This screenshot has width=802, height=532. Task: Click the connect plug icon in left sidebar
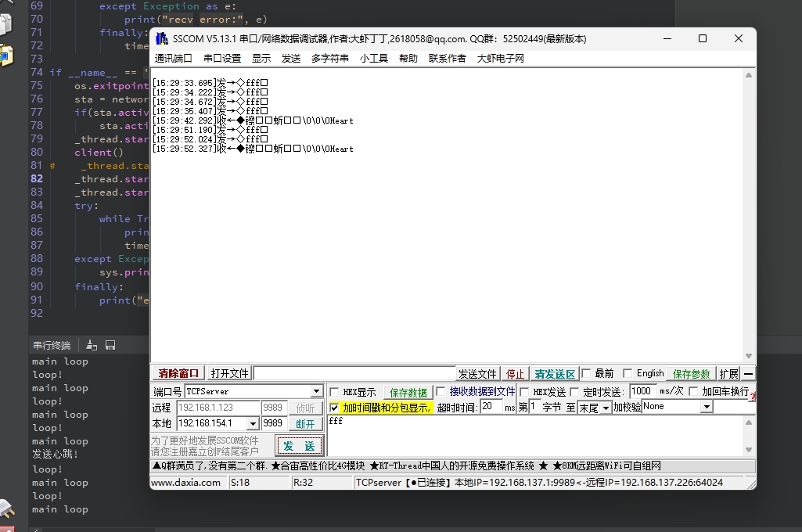coord(6,509)
